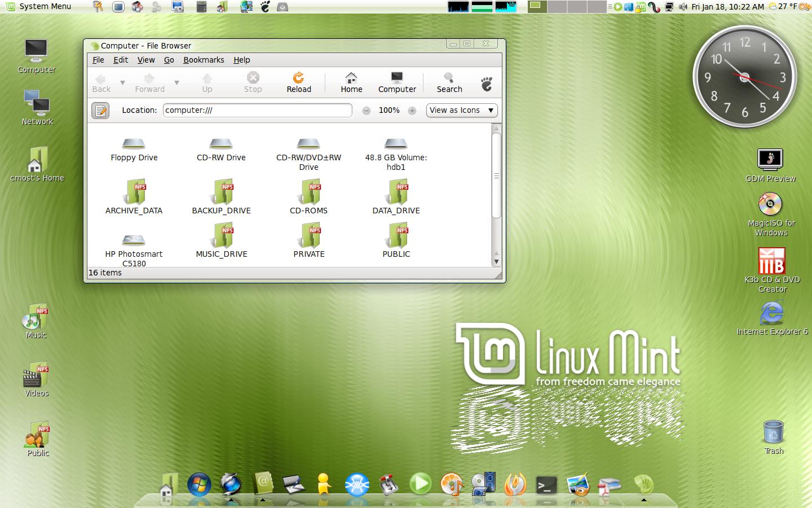Expand the View as Icons combo box

pyautogui.click(x=462, y=110)
